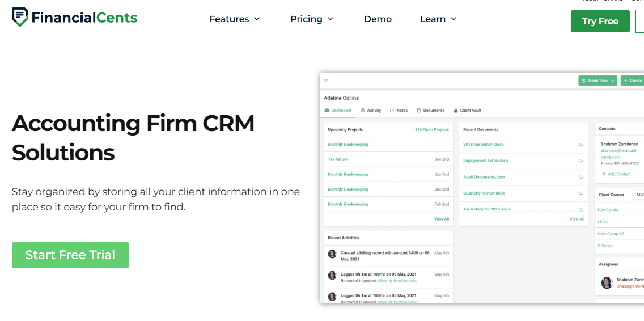Open the Track Time dropdown arrow

612,81
